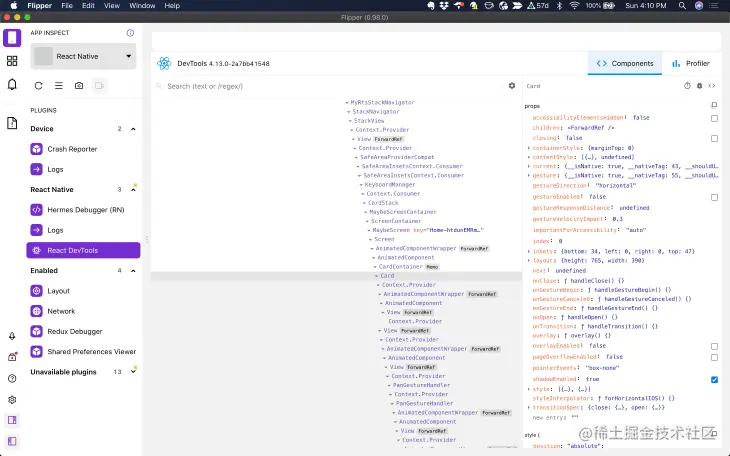
Task: Open the dev menu hamburger icon
Action: point(59,86)
